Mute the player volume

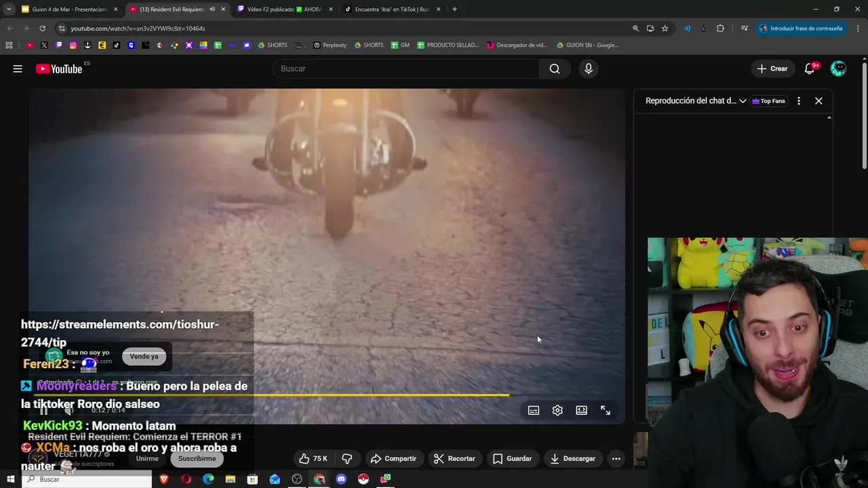pyautogui.click(x=68, y=411)
